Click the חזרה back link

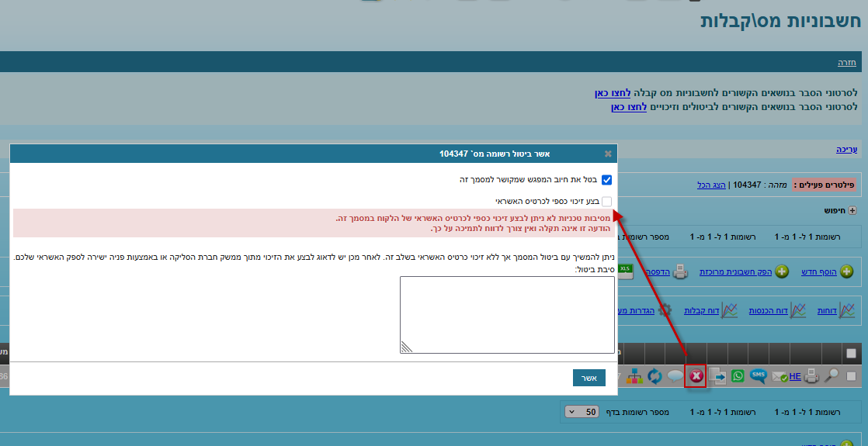pos(846,62)
